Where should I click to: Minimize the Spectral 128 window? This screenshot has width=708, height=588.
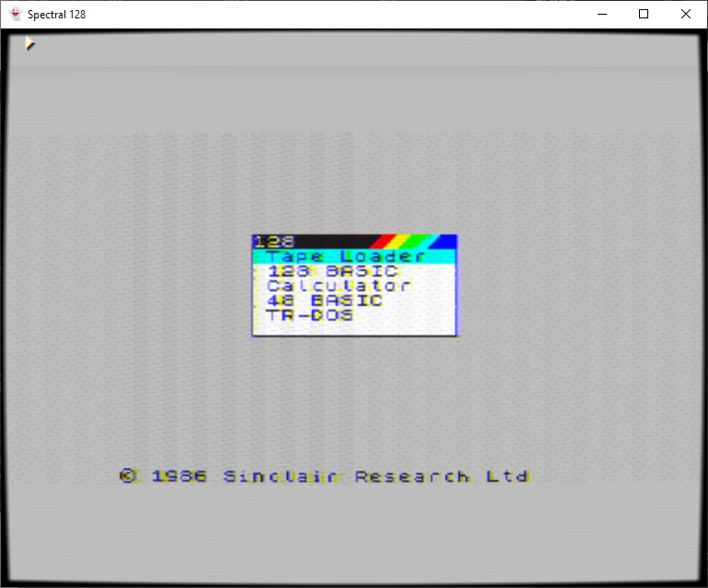[x=602, y=14]
